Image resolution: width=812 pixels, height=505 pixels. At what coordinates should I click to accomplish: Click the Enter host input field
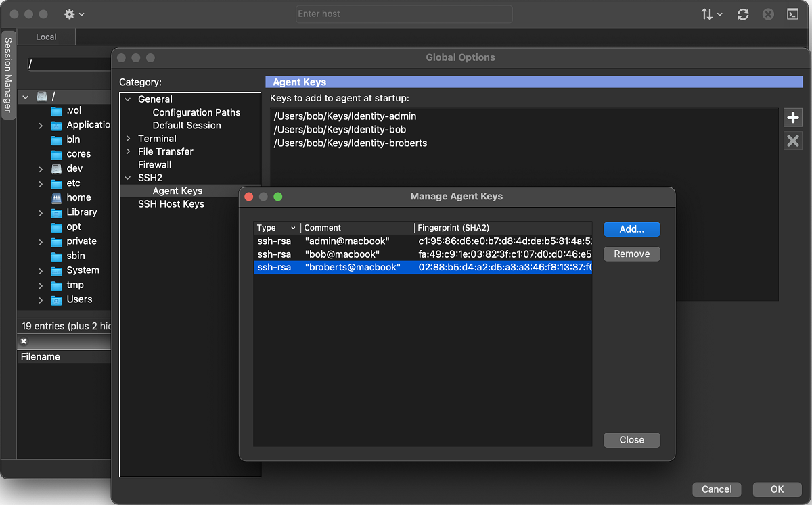[x=403, y=14]
